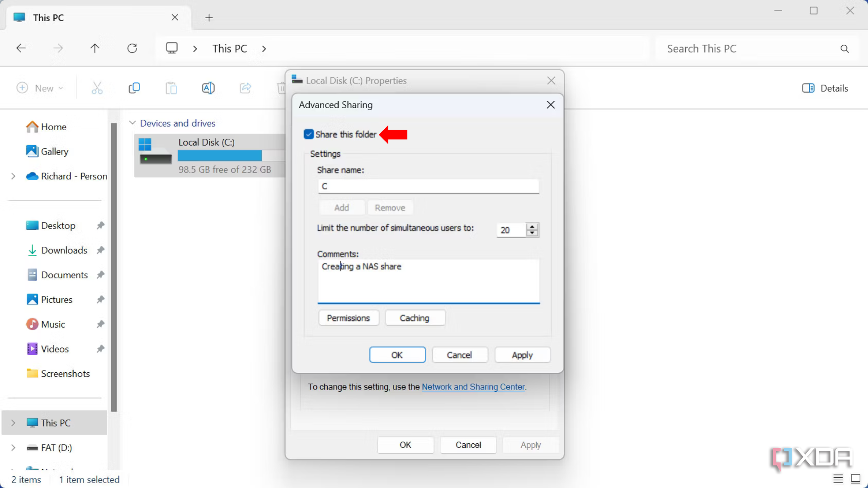The image size is (868, 488).
Task: Navigate up one level with the arrow icon
Action: tap(94, 48)
